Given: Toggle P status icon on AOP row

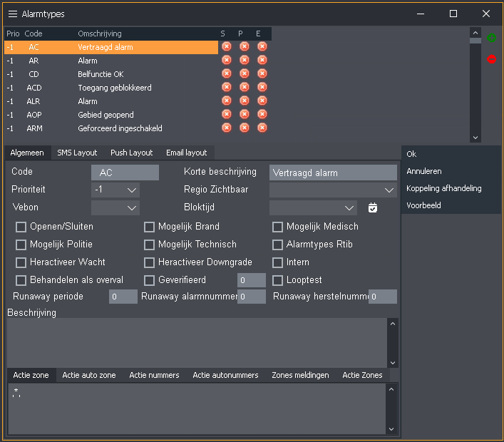Looking at the screenshot, I should [245, 114].
